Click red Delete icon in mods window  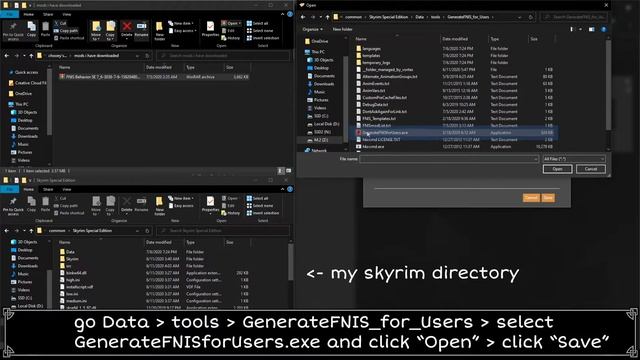pos(127,27)
